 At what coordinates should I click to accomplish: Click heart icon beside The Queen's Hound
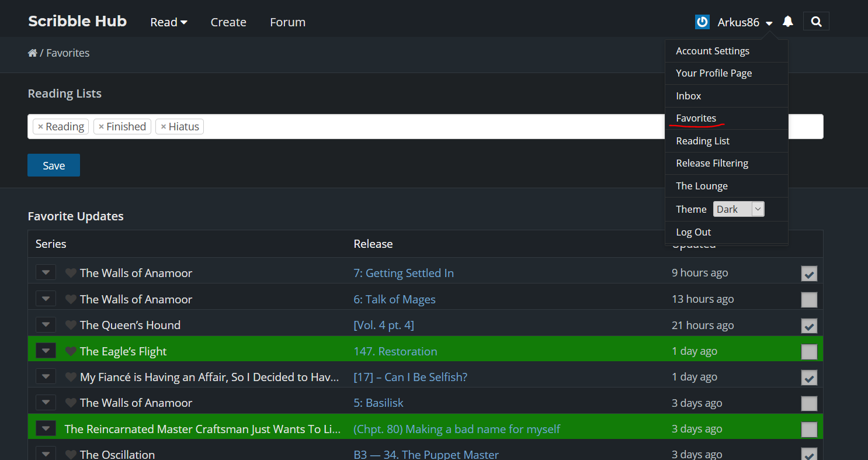71,326
